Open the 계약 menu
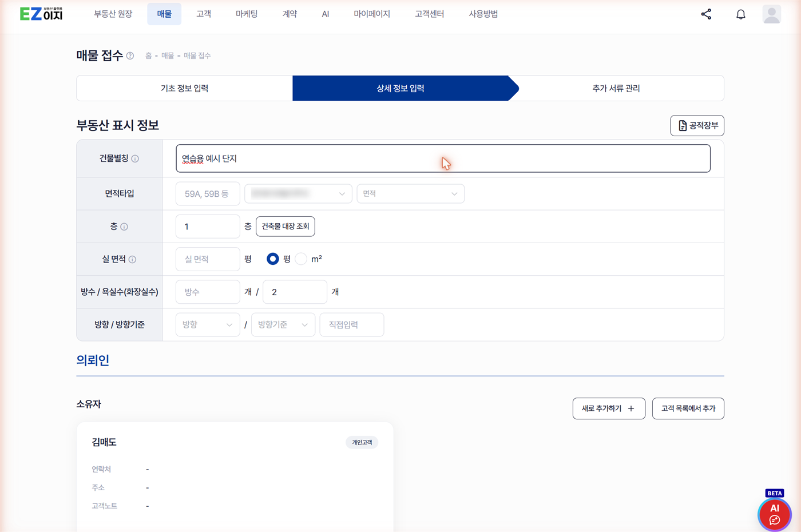The image size is (801, 532). tap(290, 14)
